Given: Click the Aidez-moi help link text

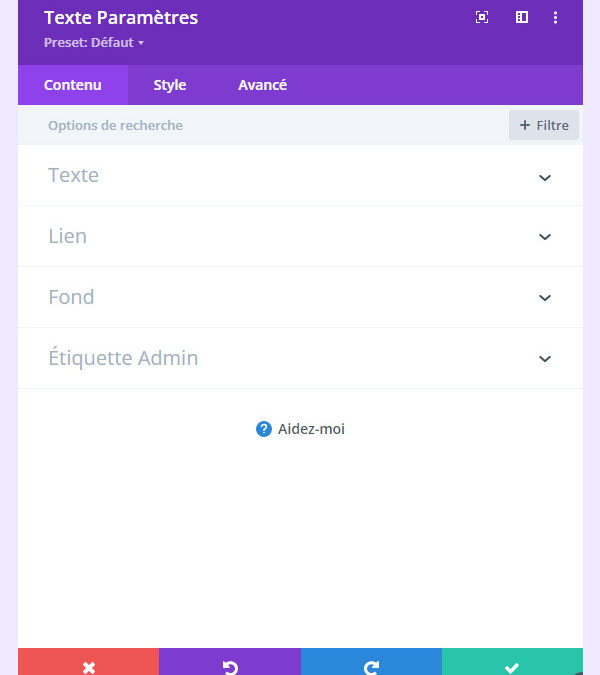Looking at the screenshot, I should coord(311,429).
